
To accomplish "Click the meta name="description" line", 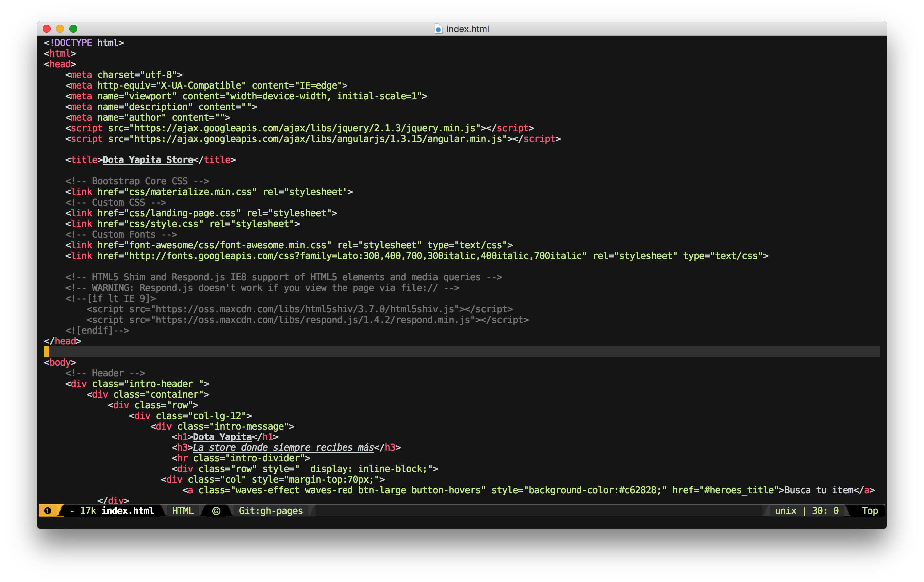I will 161,107.
